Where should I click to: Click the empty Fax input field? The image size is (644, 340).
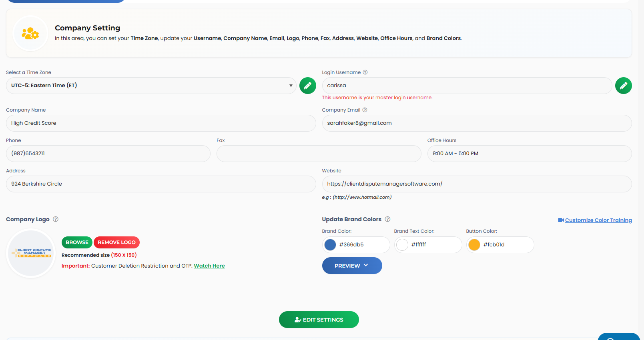[319, 154]
